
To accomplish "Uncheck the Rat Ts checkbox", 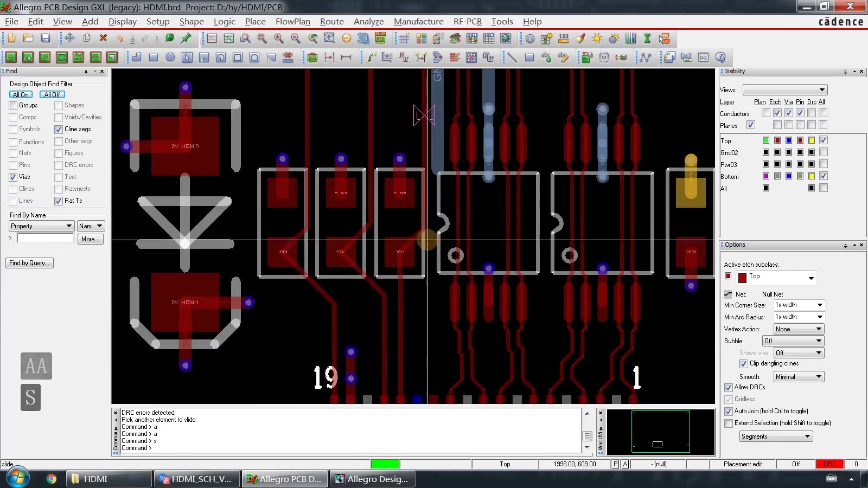I will coord(59,201).
